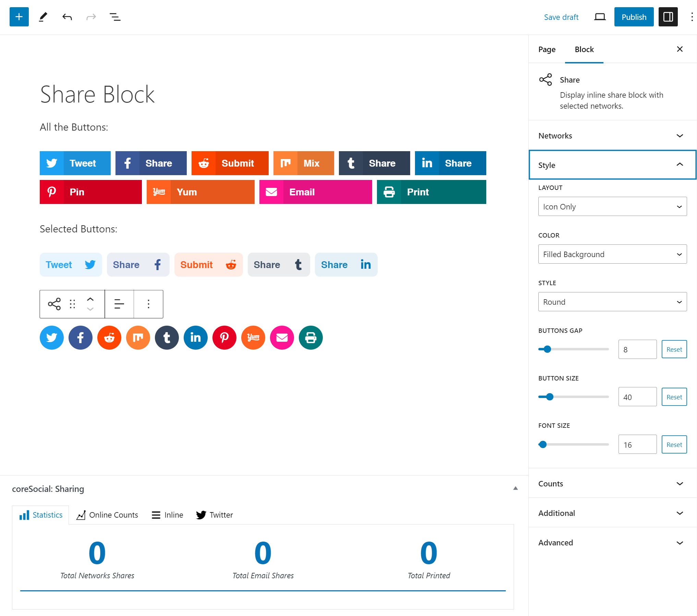
Task: Click the round teal print icon
Action: [311, 338]
